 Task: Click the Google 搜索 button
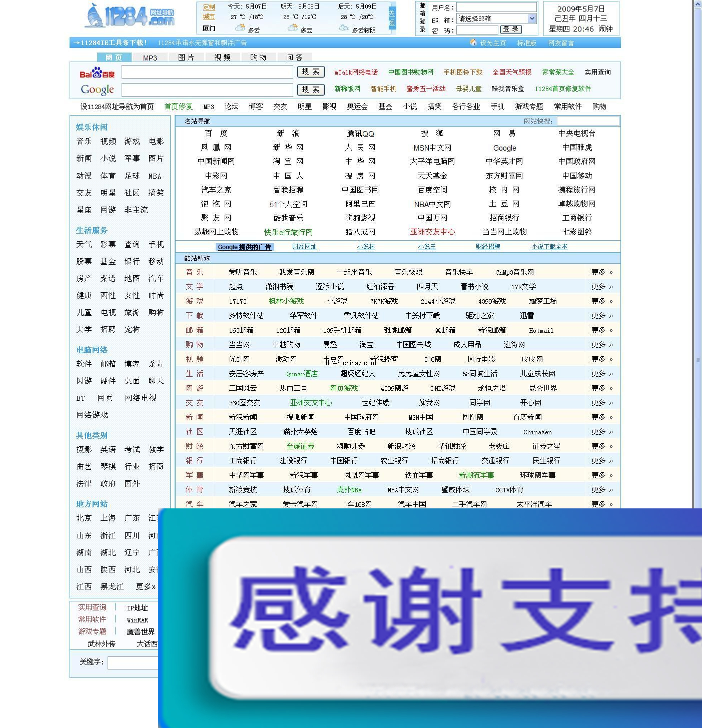pos(311,90)
